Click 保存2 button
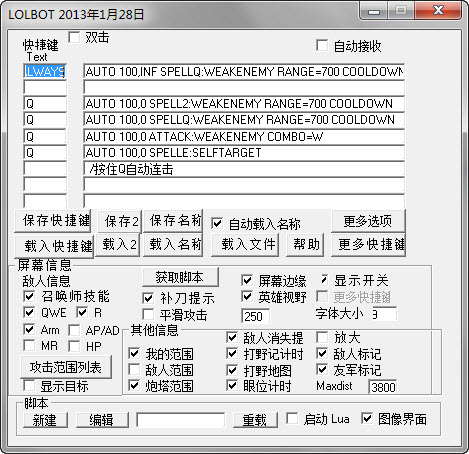469x454 pixels. [x=120, y=221]
